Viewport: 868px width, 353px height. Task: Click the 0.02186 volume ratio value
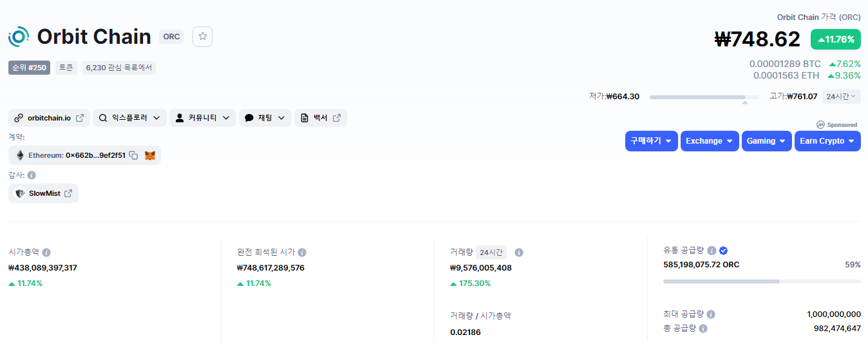pos(466,332)
